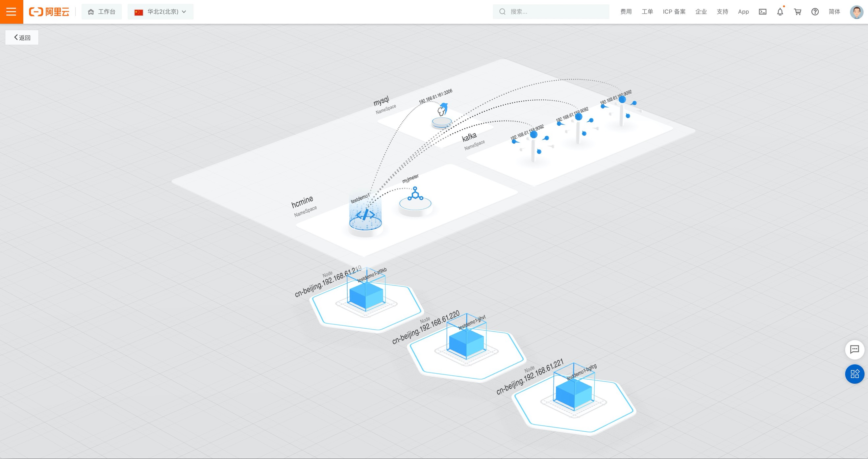Open the user avatar profile
The image size is (868, 459).
(x=856, y=12)
